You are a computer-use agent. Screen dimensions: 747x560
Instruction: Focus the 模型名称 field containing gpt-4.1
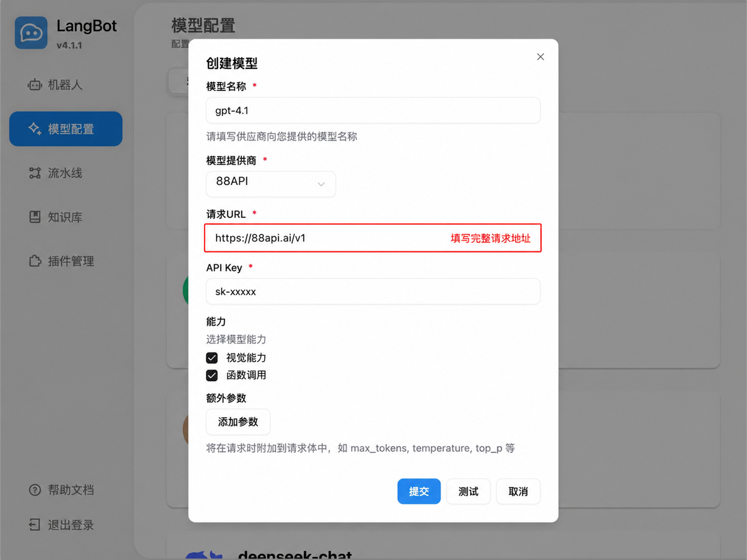(373, 110)
